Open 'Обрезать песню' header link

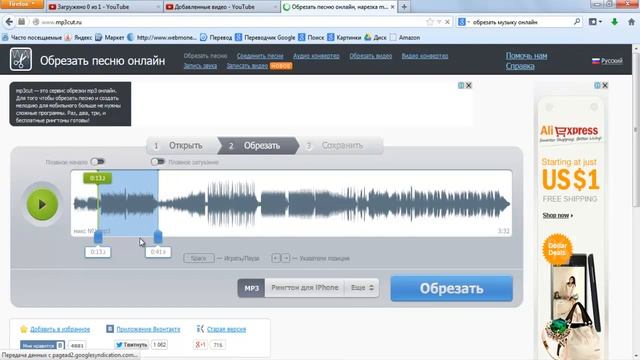[205, 56]
